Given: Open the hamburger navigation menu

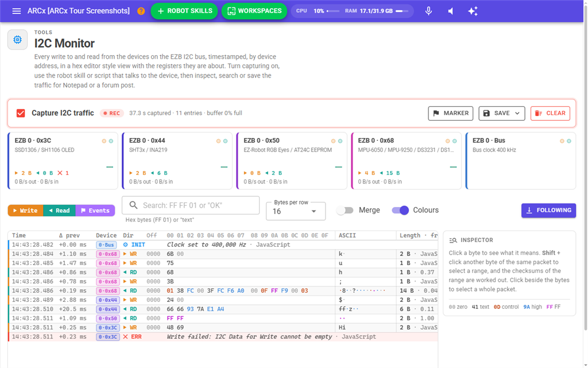Looking at the screenshot, I should pyautogui.click(x=17, y=11).
